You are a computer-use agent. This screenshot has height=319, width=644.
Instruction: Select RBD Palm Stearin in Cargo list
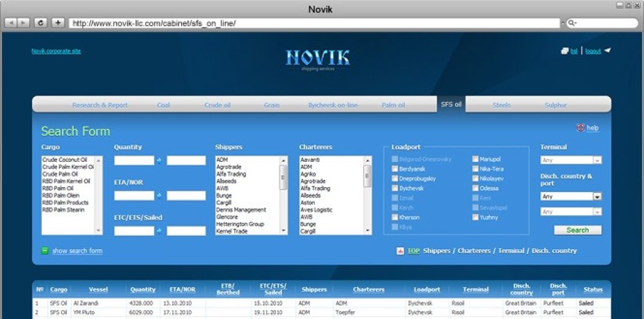[x=63, y=210]
